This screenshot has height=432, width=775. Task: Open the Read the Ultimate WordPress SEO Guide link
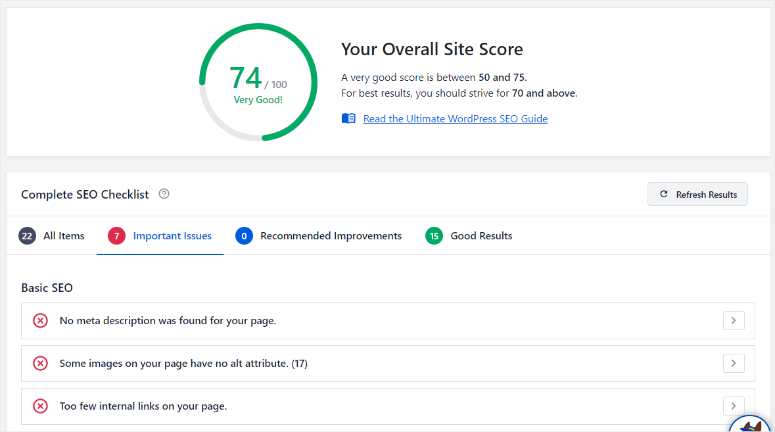click(x=455, y=119)
